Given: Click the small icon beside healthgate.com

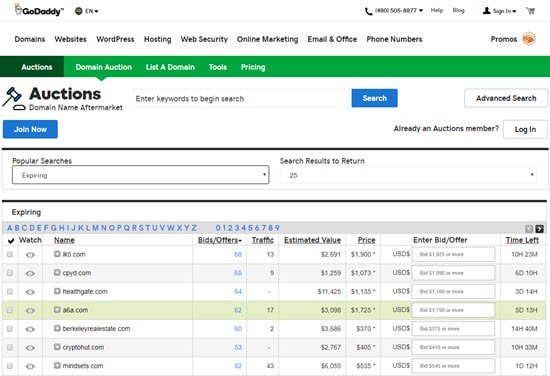Looking at the screenshot, I should tap(57, 291).
